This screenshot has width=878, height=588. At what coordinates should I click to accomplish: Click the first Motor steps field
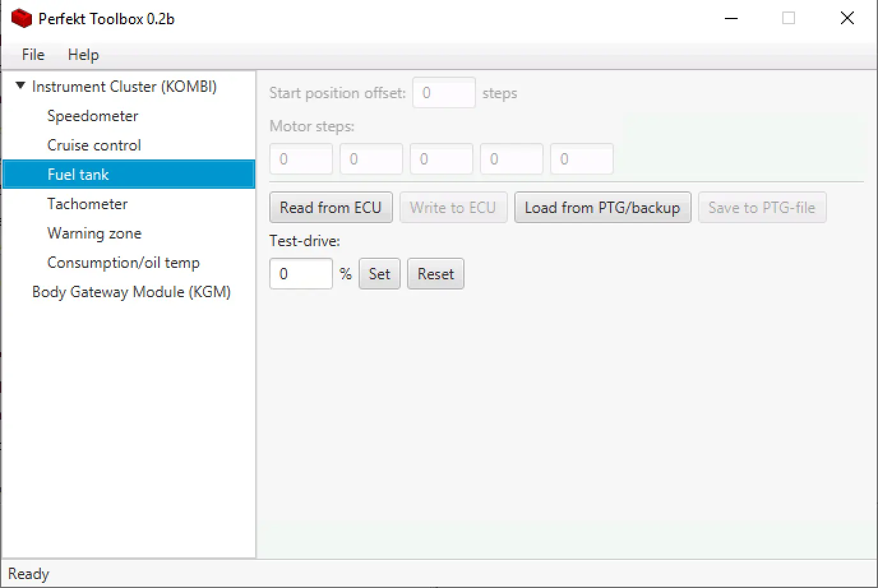[x=301, y=159]
